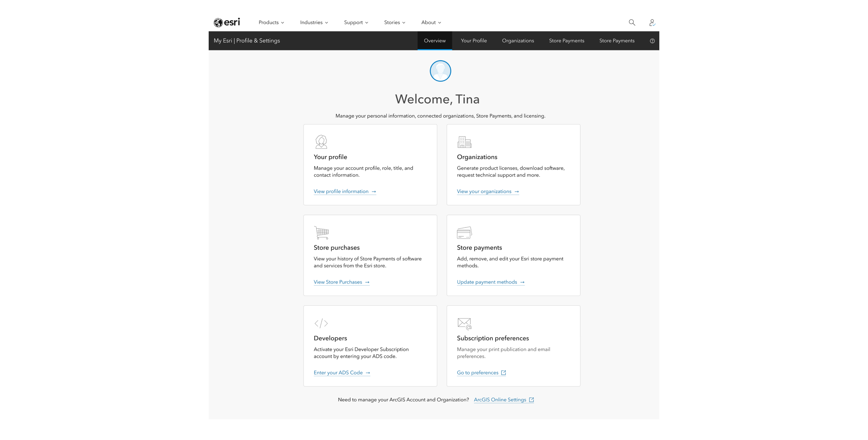Open the Support dropdown menu

click(x=356, y=23)
